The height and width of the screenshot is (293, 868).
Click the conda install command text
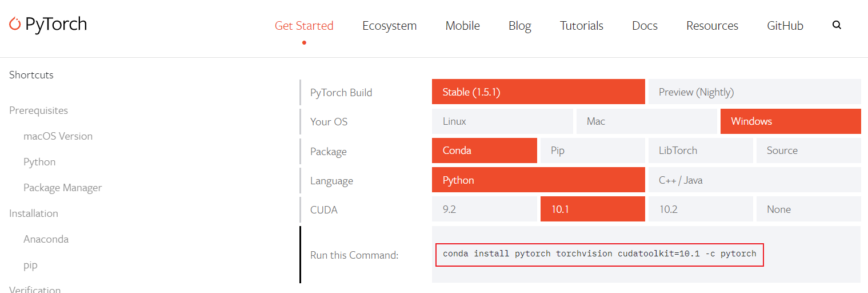point(599,254)
